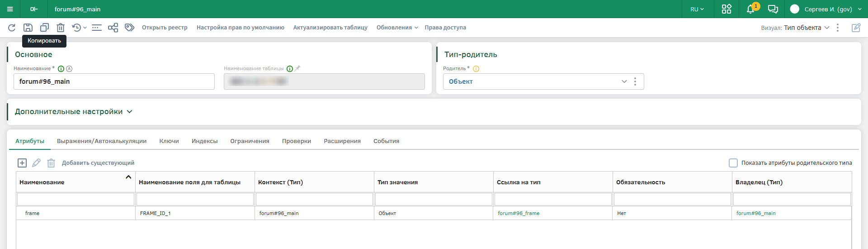Switch to the Индексы tab
The image size is (868, 249).
(204, 141)
